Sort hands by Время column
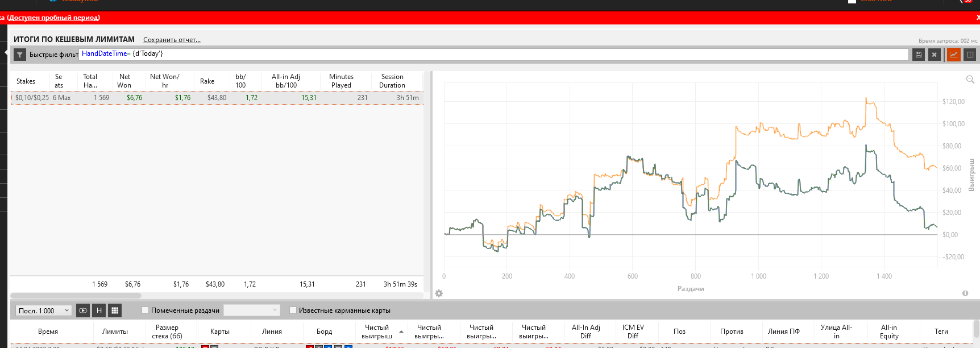This screenshot has height=348, width=980. point(48,332)
